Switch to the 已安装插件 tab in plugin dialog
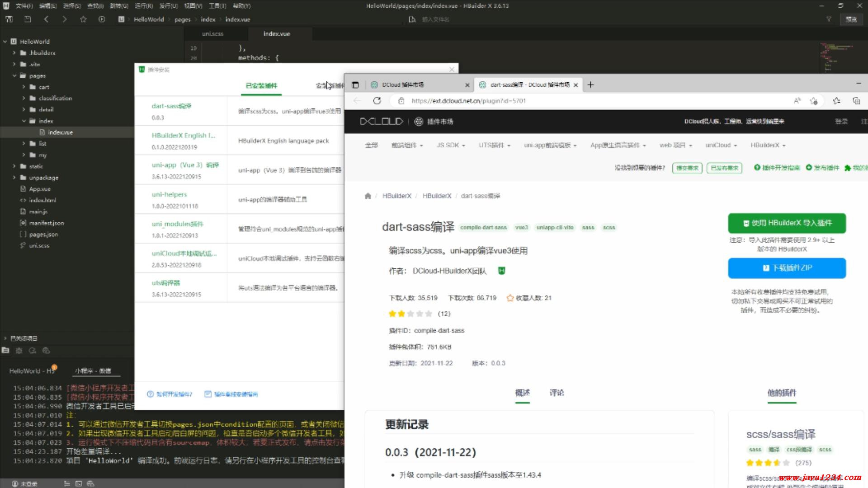Screen dimensions: 868x488 pos(261,85)
